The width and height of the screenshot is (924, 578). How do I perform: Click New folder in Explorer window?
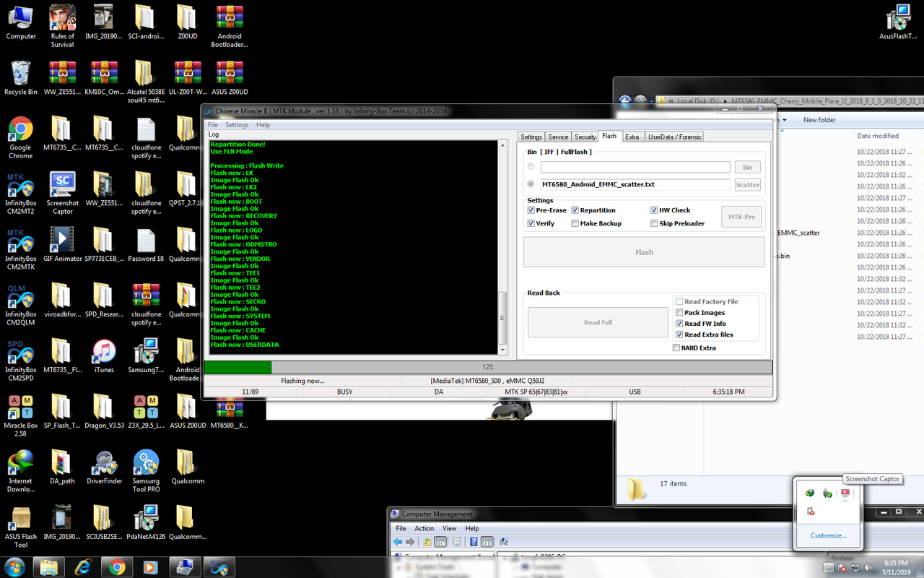[x=819, y=120]
